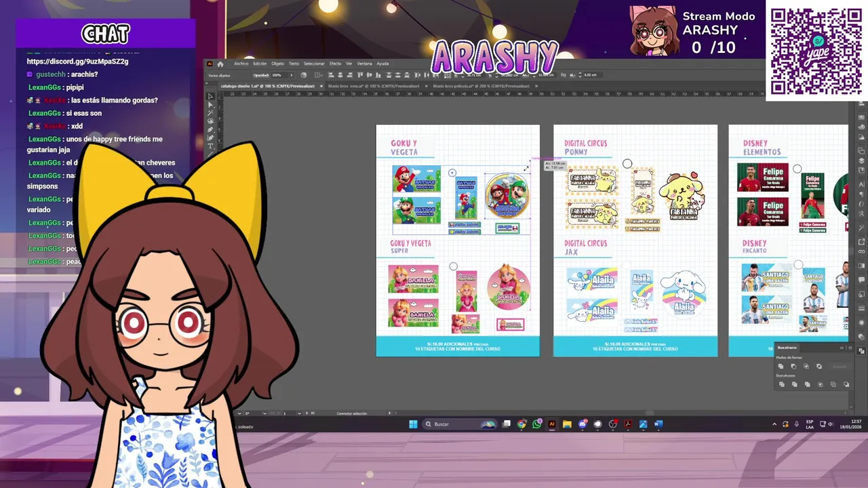
Task: Open the status bar info arrow
Action: (x=389, y=413)
